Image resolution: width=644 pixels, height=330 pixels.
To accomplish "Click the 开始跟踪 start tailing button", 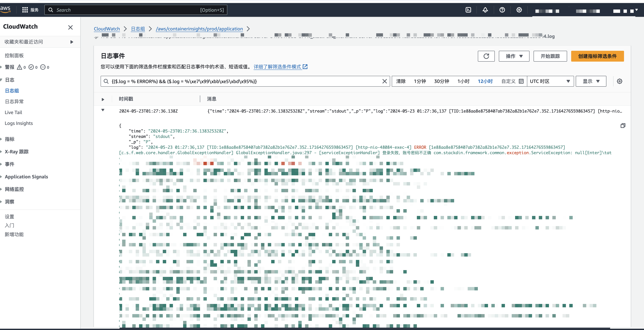I will pyautogui.click(x=550, y=56).
